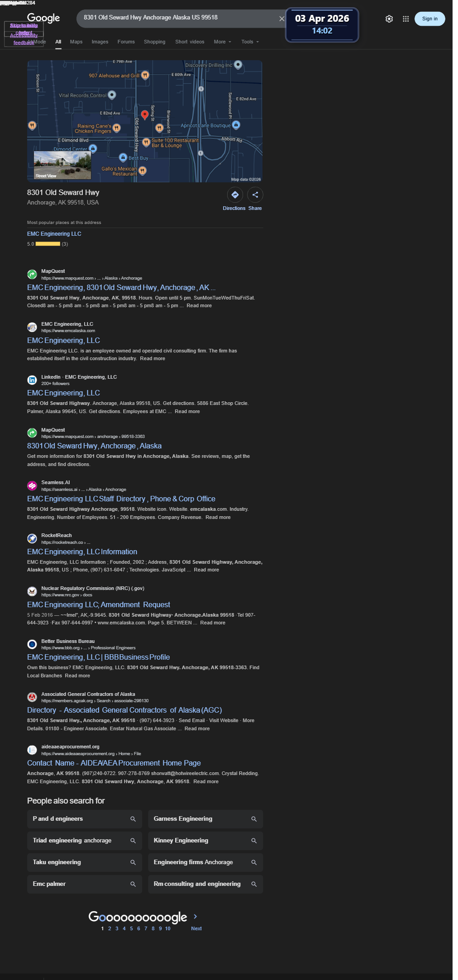Click the Directions icon button
This screenshot has width=458, height=980.
[x=235, y=195]
